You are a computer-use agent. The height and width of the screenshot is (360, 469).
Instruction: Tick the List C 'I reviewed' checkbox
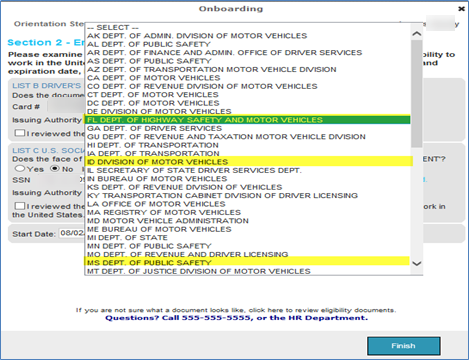20,206
